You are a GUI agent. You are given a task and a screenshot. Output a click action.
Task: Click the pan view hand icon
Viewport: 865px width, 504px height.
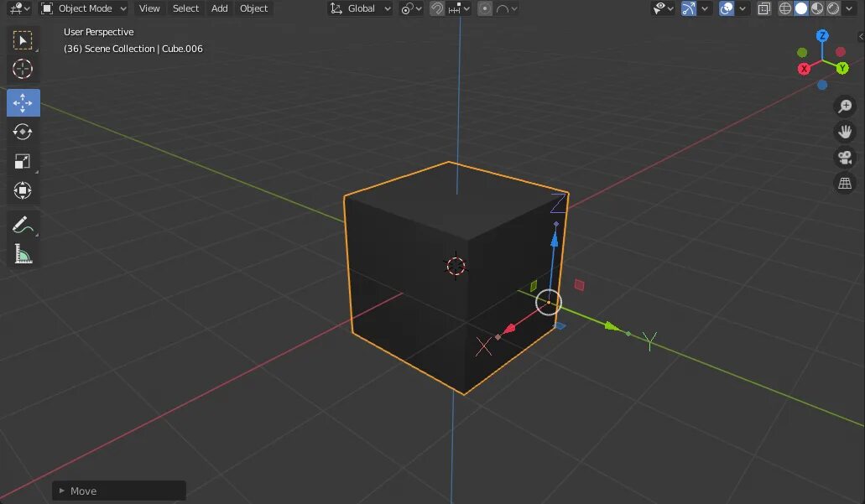pos(845,131)
